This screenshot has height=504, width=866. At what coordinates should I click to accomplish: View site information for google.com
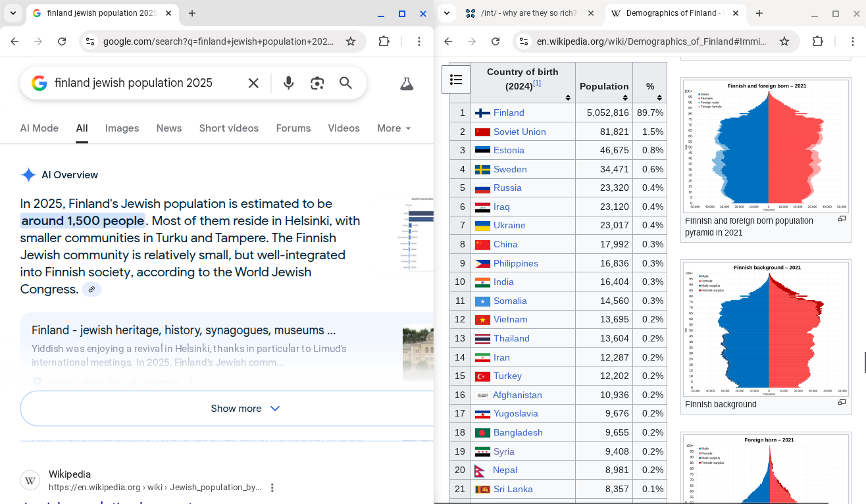click(x=90, y=41)
